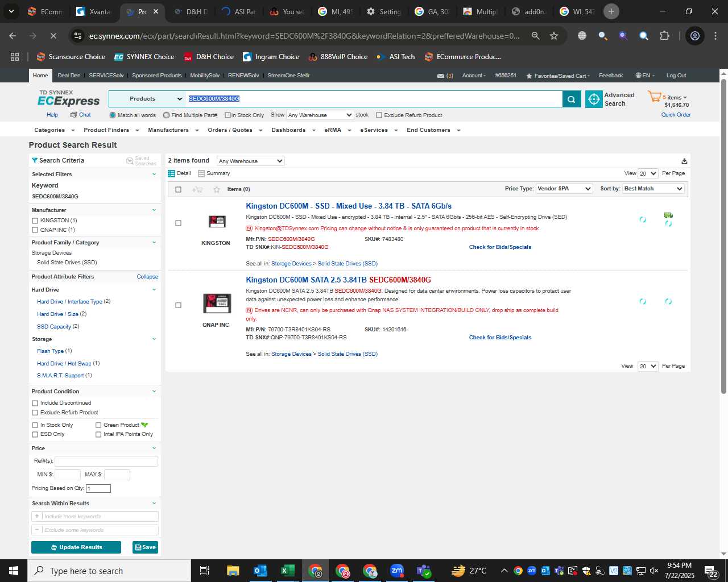Open Excel from the taskbar
The image size is (728, 582).
[x=288, y=571]
